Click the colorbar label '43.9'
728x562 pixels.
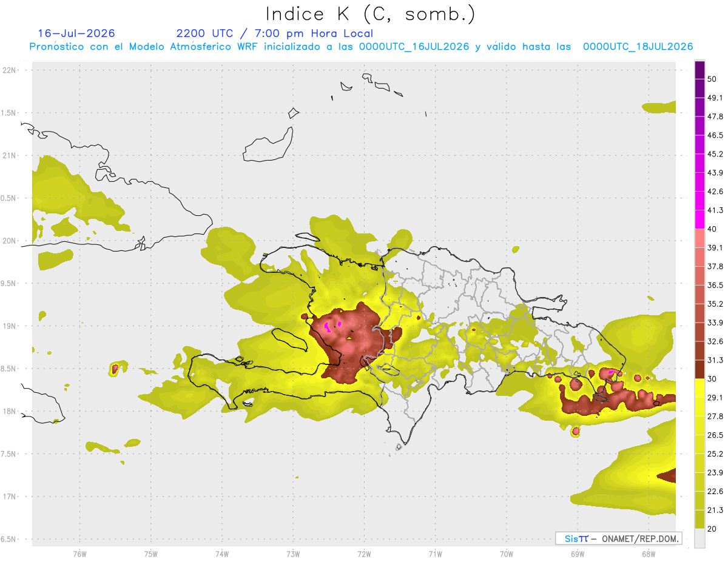(x=715, y=173)
